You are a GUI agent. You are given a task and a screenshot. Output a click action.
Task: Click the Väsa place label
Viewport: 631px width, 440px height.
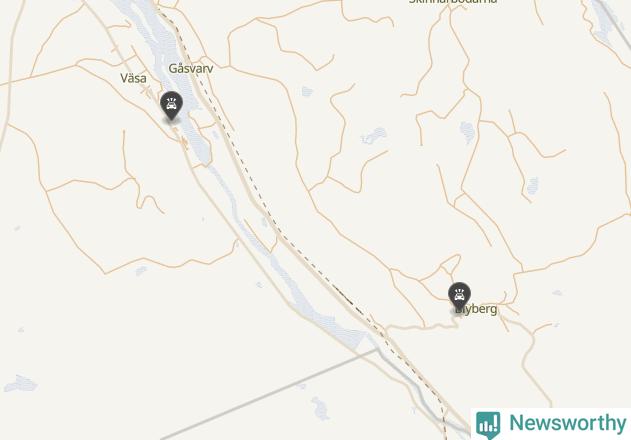(133, 78)
